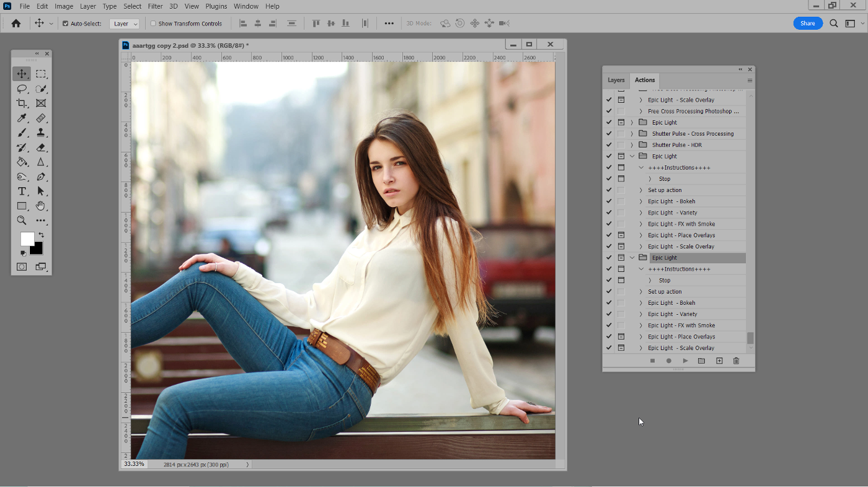Click the Play selection button in Actions
868x487 pixels.
pos(685,361)
